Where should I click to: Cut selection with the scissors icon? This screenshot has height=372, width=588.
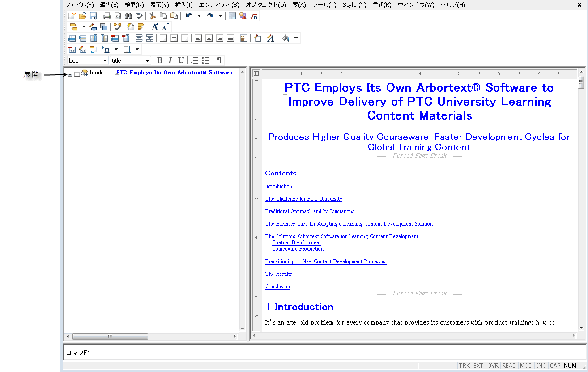153,16
